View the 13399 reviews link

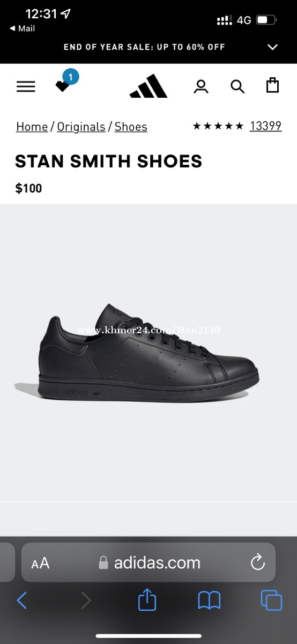click(x=265, y=126)
